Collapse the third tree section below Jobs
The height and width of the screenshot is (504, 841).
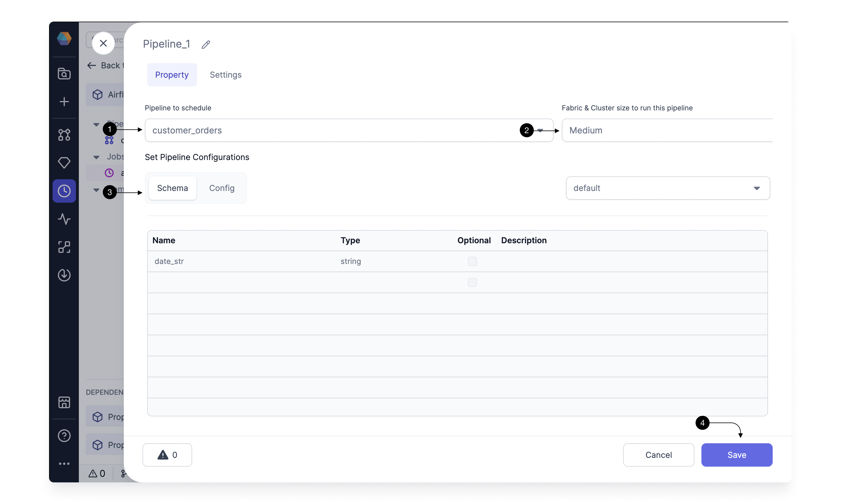point(96,190)
